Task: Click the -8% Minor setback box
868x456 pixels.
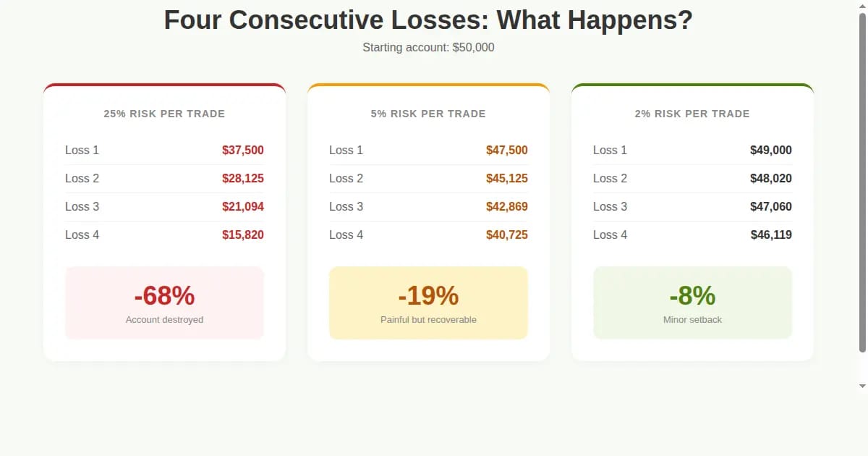Action: coord(692,303)
